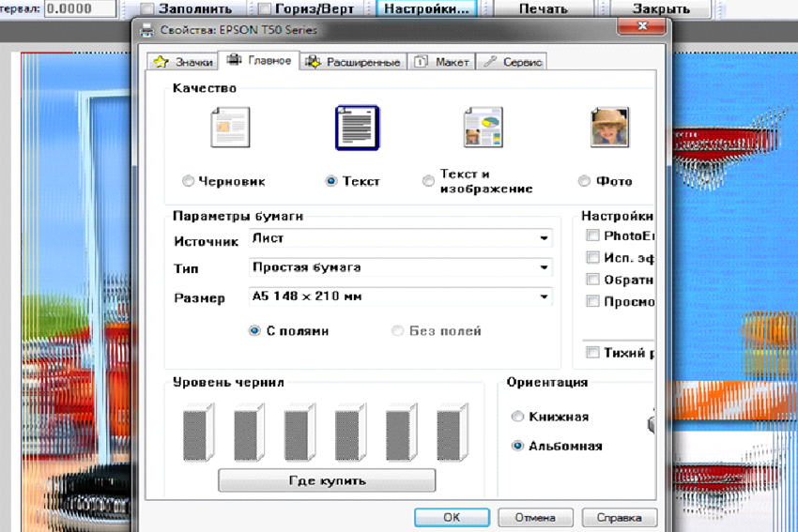Select the Черновик radio button
The image size is (798, 532).
(x=189, y=181)
